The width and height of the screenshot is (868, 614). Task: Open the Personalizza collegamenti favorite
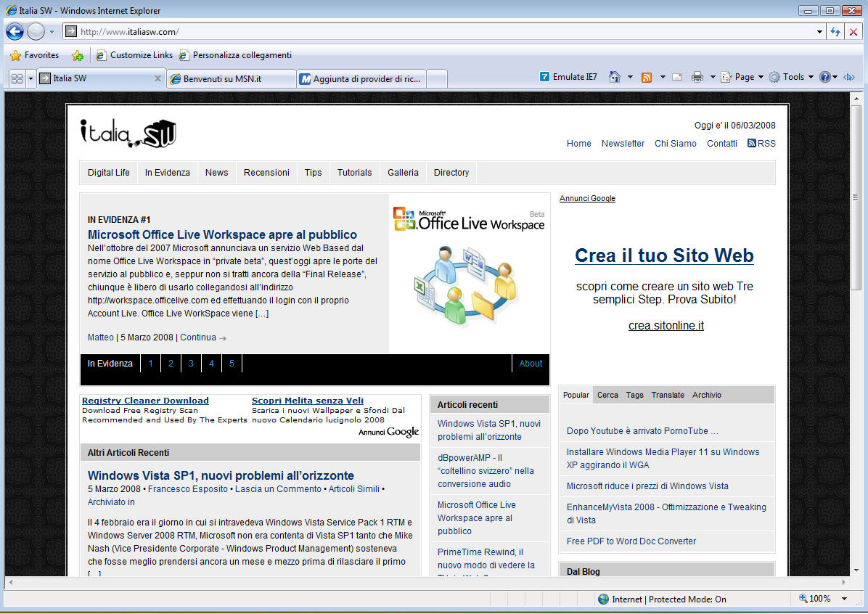pyautogui.click(x=235, y=55)
